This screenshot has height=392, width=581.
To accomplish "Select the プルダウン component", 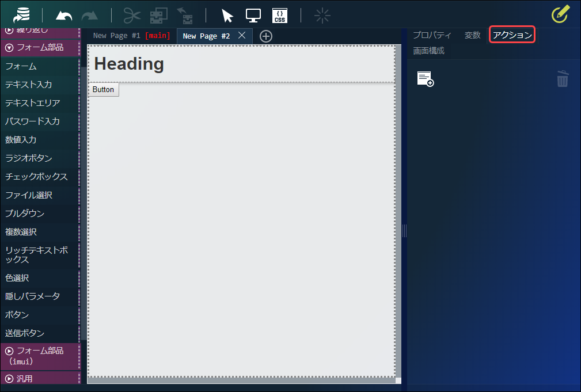I will point(40,214).
